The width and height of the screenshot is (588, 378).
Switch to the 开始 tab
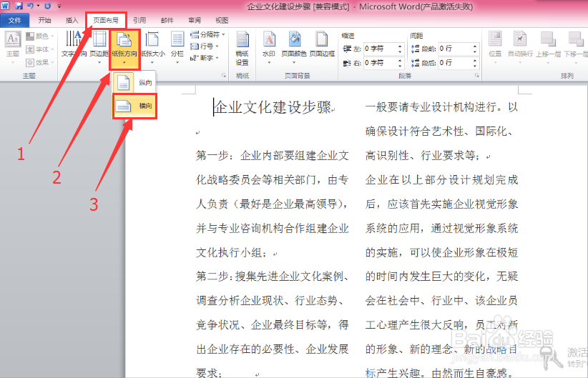pos(44,20)
